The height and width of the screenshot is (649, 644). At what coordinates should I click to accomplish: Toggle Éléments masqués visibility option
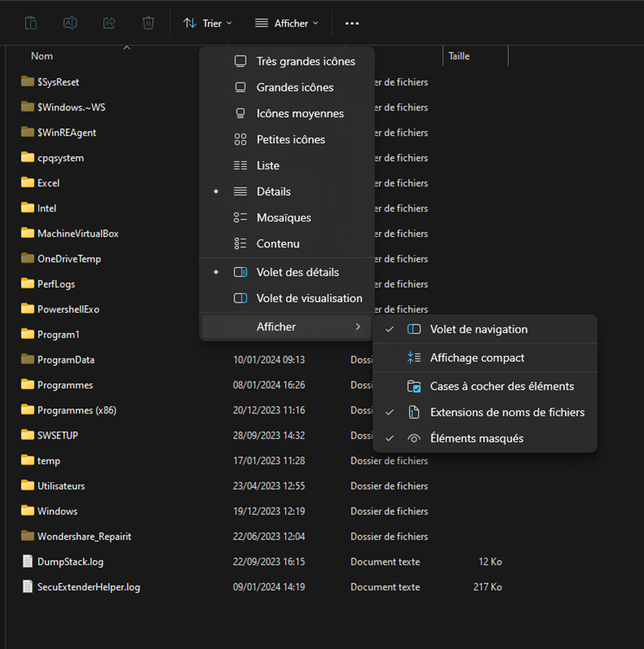pos(476,439)
